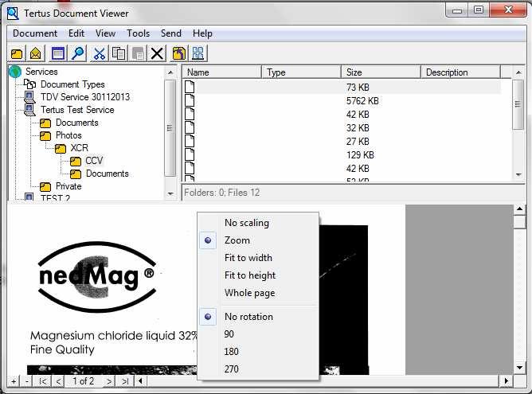Click the Tertus Test Service computer icon

29,110
